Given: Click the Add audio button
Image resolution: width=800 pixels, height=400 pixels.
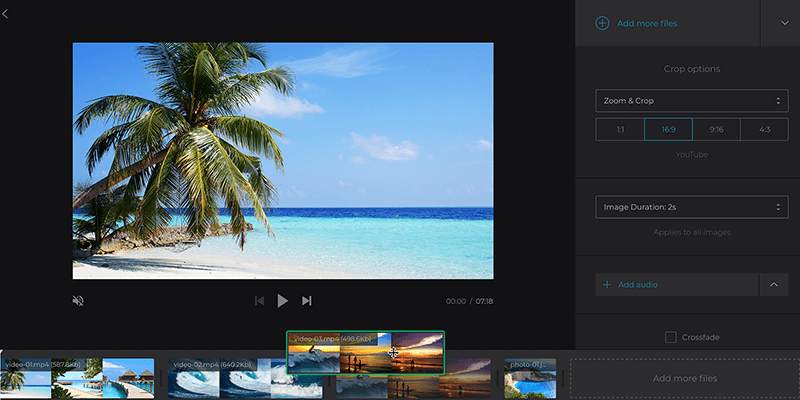Looking at the screenshot, I should pos(677,285).
